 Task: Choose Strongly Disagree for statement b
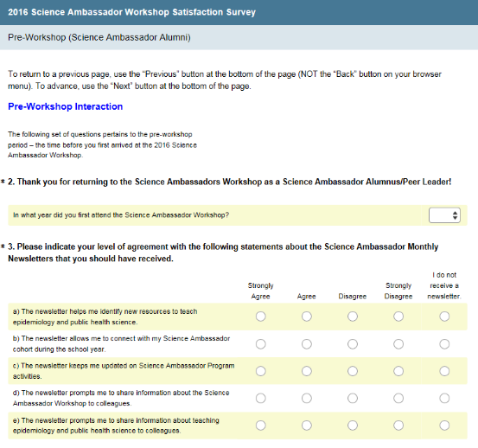point(398,344)
